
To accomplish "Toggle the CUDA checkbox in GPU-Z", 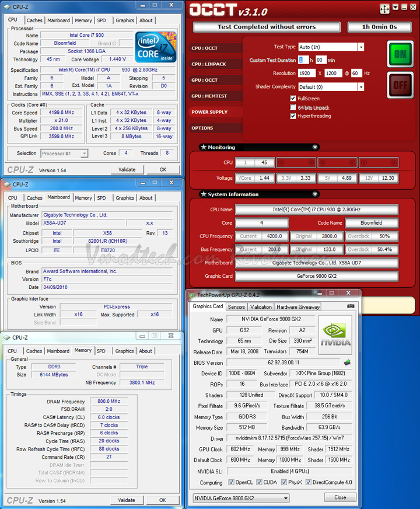I will (259, 482).
